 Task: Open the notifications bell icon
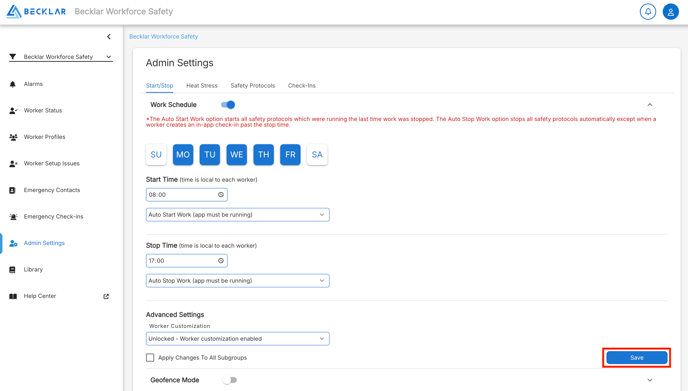648,11
